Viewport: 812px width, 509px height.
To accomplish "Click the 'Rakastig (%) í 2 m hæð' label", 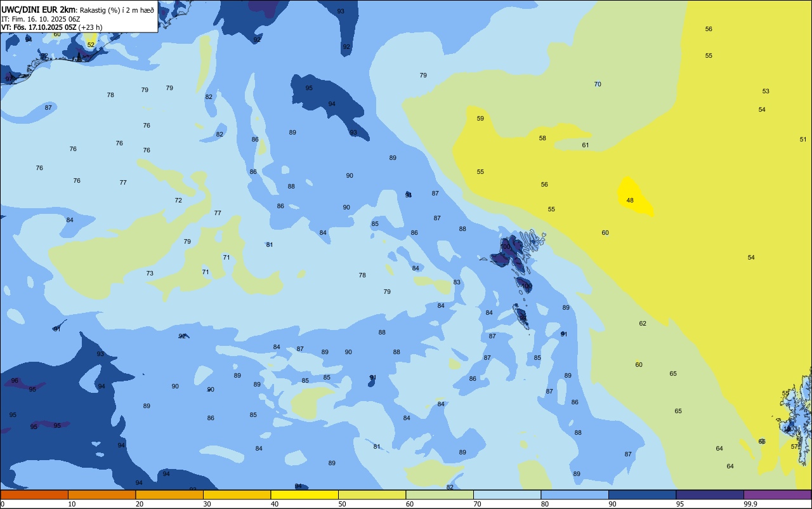I will [x=117, y=10].
